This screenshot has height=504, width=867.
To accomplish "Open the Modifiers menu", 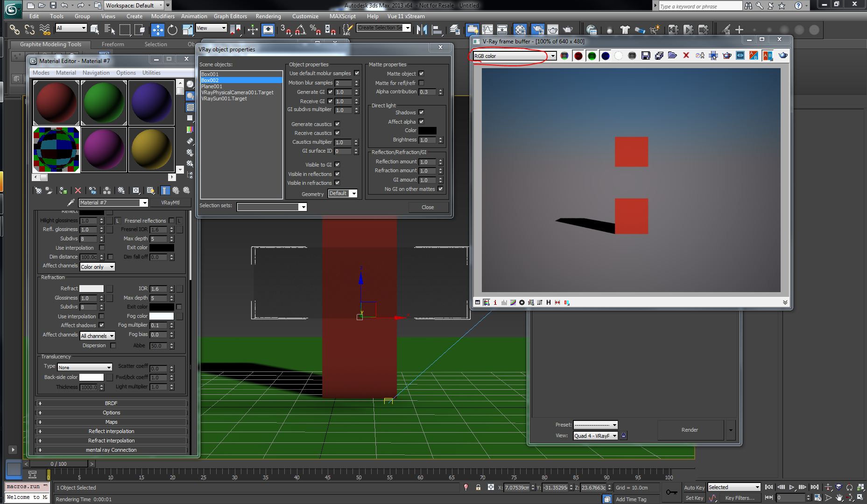I will 162,16.
